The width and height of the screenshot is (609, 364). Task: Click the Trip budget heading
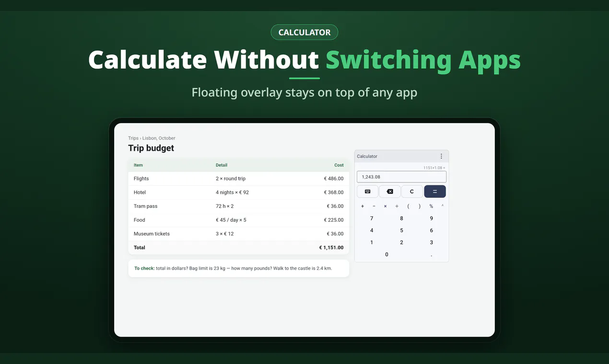pos(151,148)
